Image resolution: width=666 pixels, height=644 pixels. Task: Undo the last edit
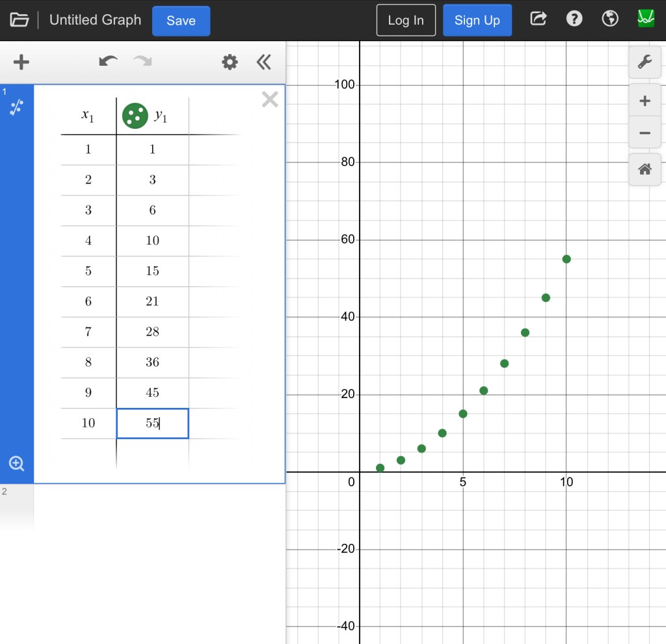[x=108, y=62]
